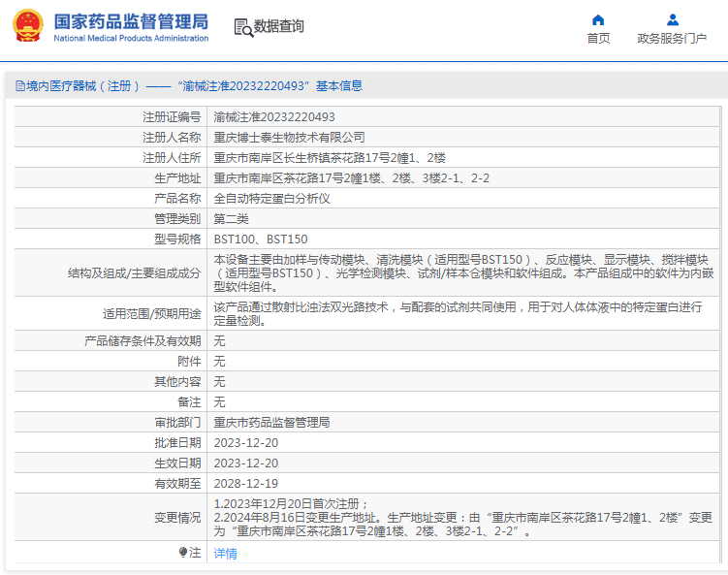Image resolution: width=728 pixels, height=575 pixels.
Task: Click 批准日期 value 2023-12-20
Action: 245,443
